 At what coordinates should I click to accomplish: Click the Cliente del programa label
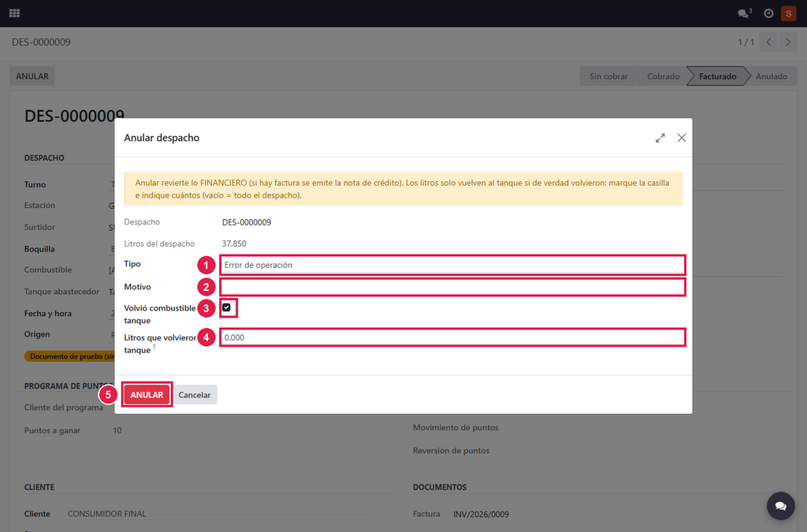[x=64, y=407]
